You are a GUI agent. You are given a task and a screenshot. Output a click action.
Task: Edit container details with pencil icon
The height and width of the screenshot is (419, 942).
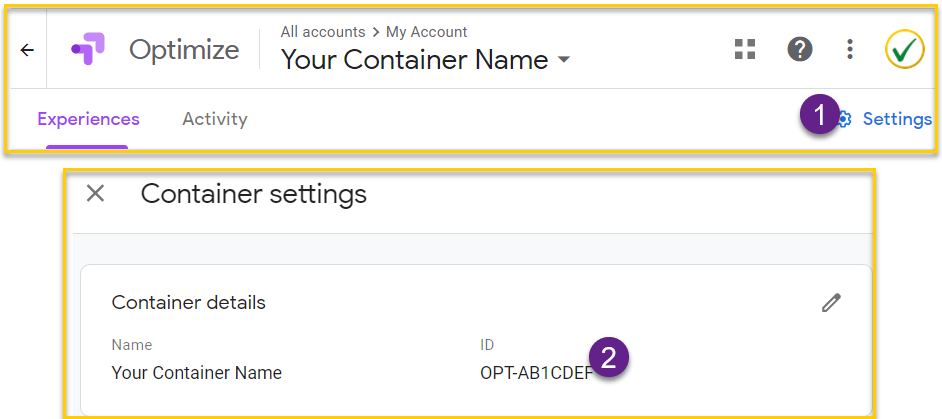coord(831,303)
